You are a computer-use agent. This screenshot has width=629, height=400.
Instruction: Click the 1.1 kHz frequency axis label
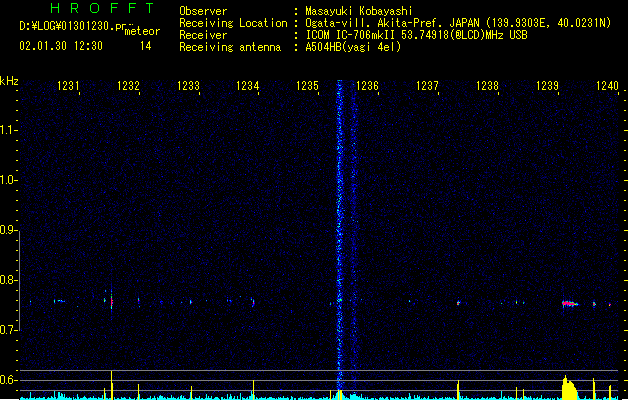(x=8, y=130)
